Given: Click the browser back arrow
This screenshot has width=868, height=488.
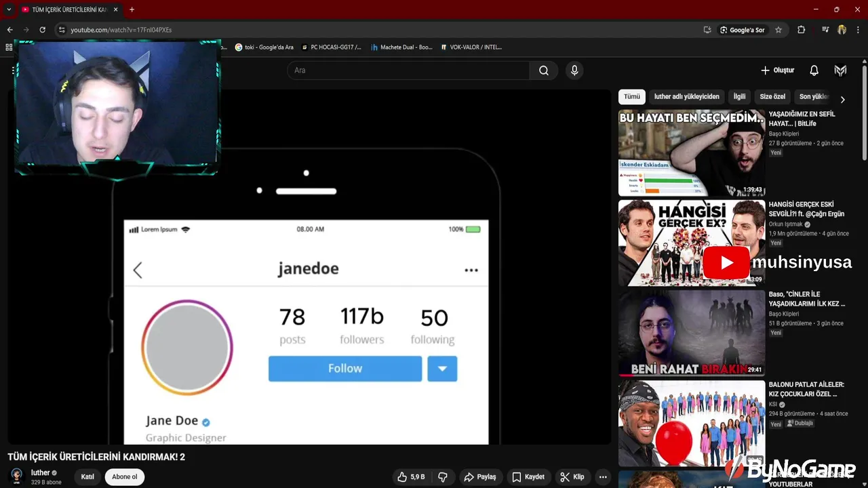Looking at the screenshot, I should coord(9,30).
